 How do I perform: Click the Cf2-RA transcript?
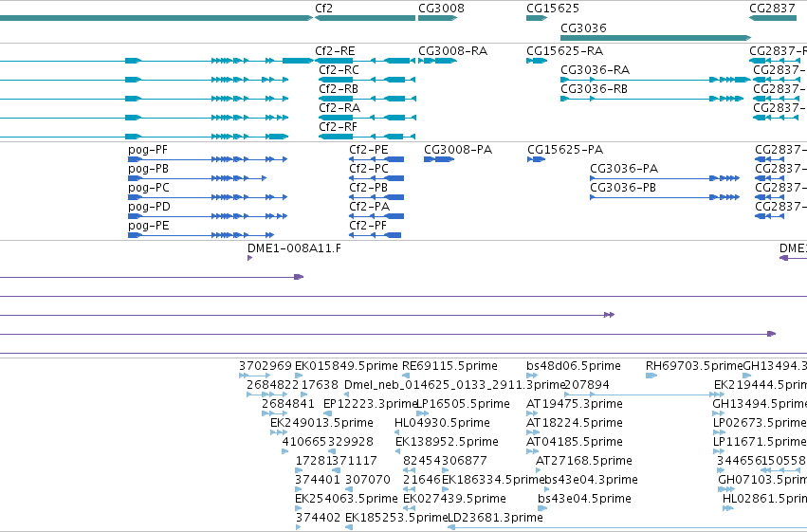pos(367,118)
